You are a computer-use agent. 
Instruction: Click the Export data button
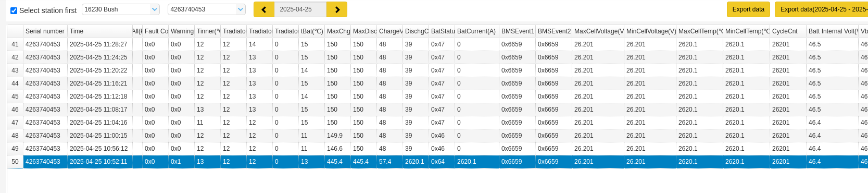(748, 9)
